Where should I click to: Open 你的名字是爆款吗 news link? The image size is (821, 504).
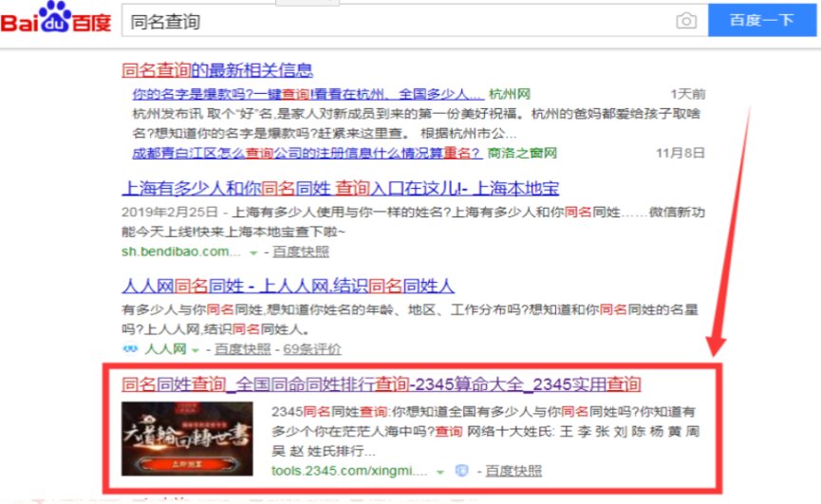pos(308,94)
